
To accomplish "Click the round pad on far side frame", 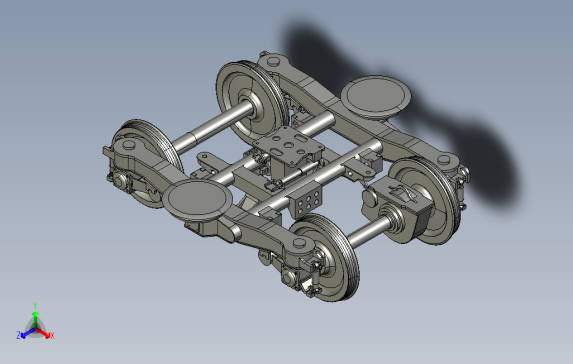I will (376, 96).
